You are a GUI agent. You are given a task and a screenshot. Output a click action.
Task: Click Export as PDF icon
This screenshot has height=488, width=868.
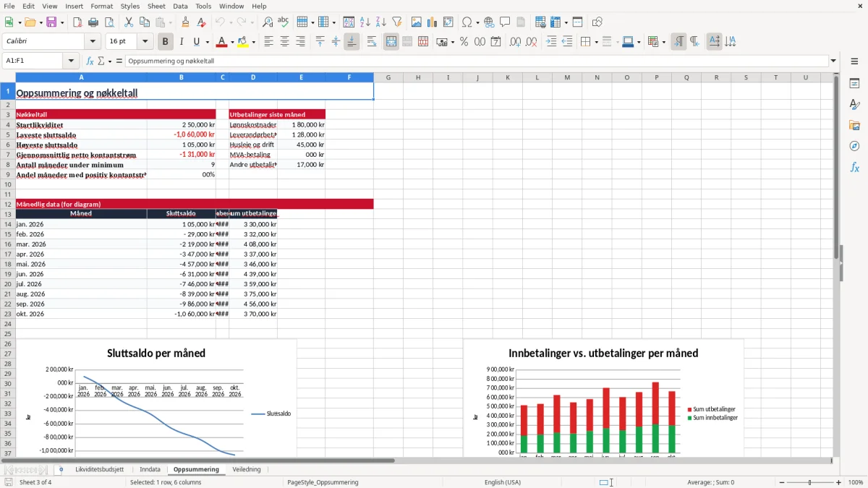click(x=77, y=22)
